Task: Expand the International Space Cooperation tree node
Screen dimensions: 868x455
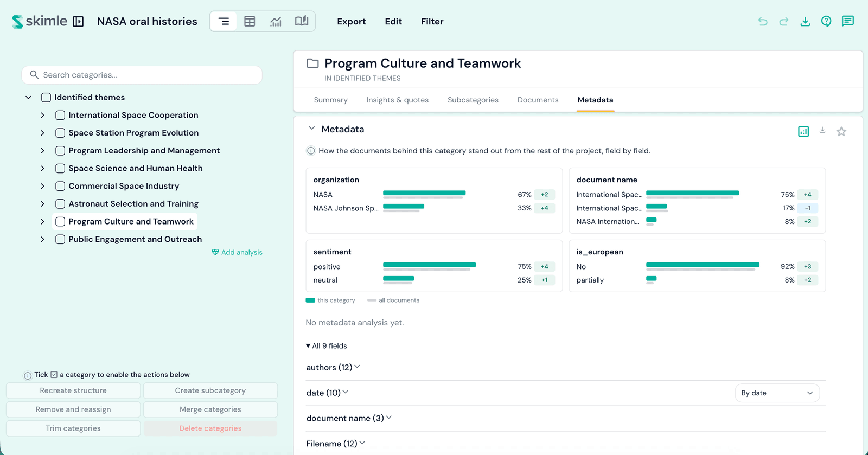Action: tap(42, 115)
